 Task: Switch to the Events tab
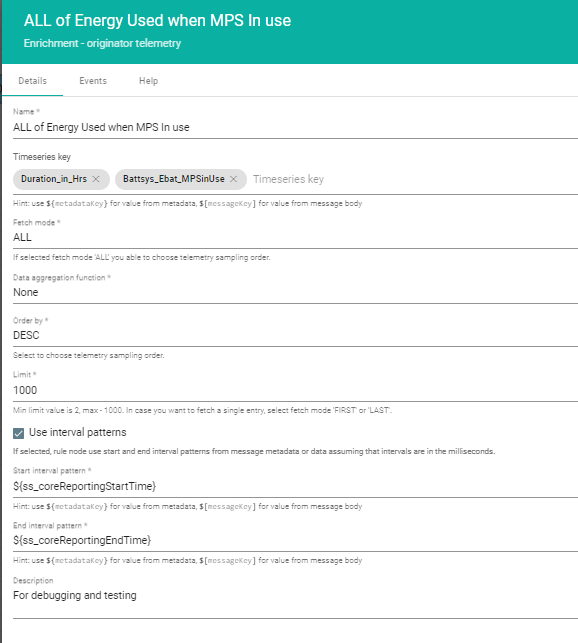click(x=93, y=81)
